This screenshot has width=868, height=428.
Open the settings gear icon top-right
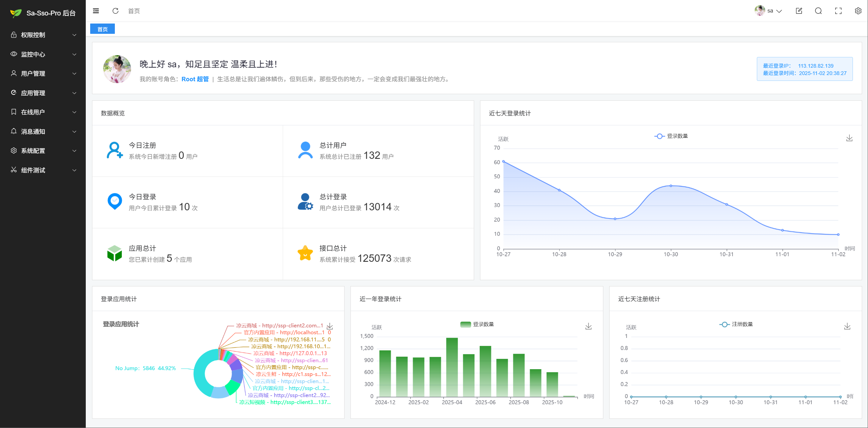[x=858, y=11]
